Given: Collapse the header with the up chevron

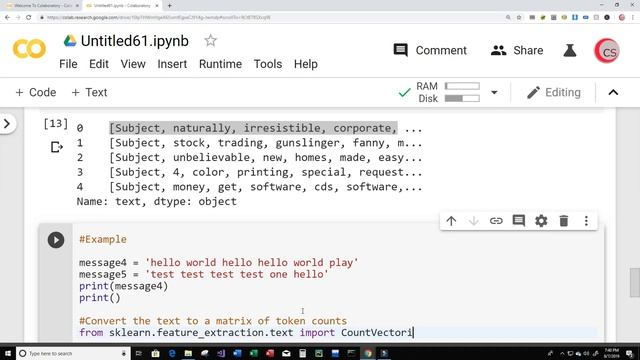Looking at the screenshot, I should click(x=613, y=93).
